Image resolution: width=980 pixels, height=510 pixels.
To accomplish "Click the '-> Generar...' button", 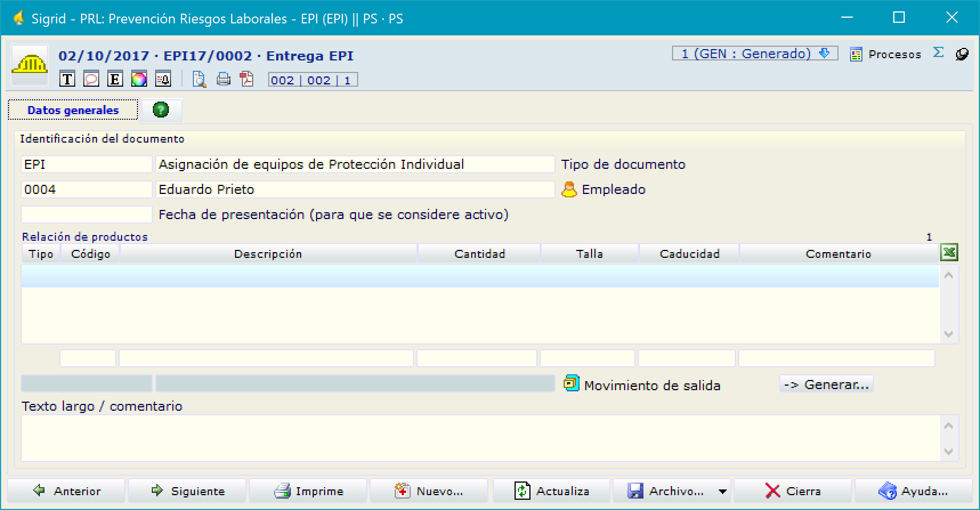I will (826, 384).
